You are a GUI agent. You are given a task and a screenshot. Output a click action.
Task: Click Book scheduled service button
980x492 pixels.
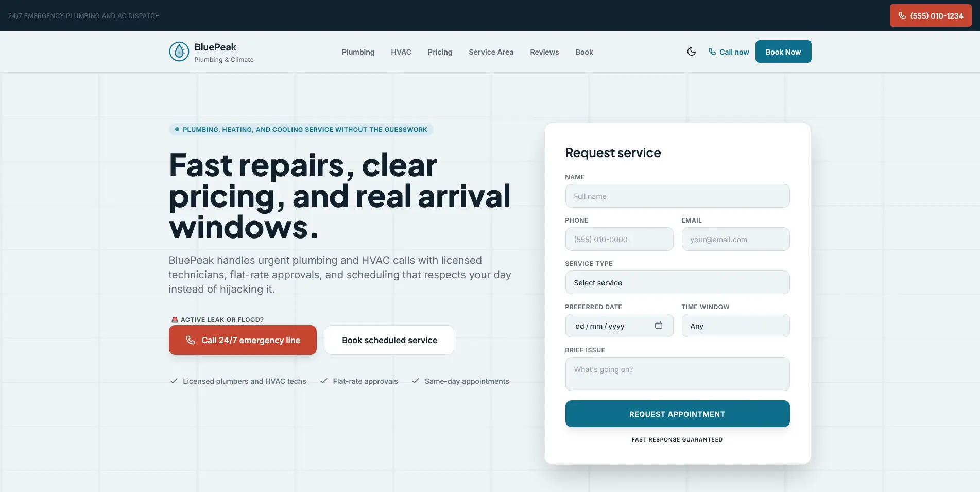point(389,340)
